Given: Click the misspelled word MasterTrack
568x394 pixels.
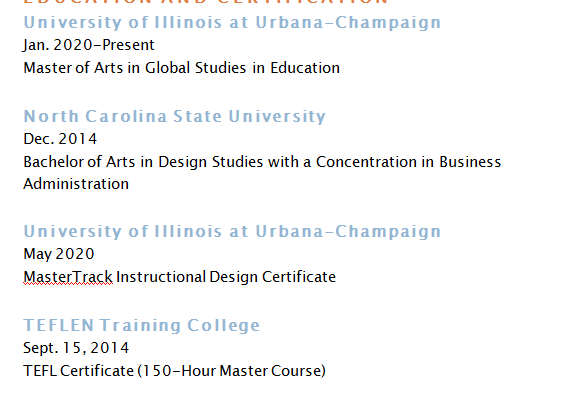Looking at the screenshot, I should 68,277.
